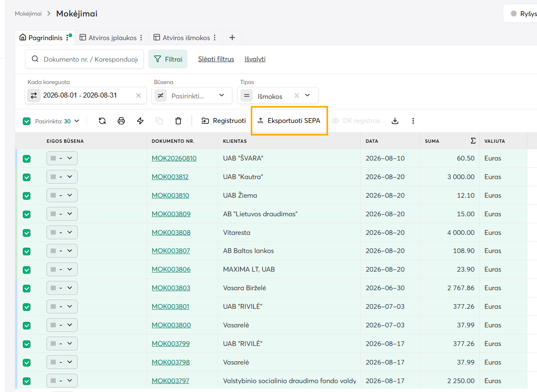Open the Tipas filter dropdown arrow
This screenshot has width=537, height=392.
click(x=308, y=95)
